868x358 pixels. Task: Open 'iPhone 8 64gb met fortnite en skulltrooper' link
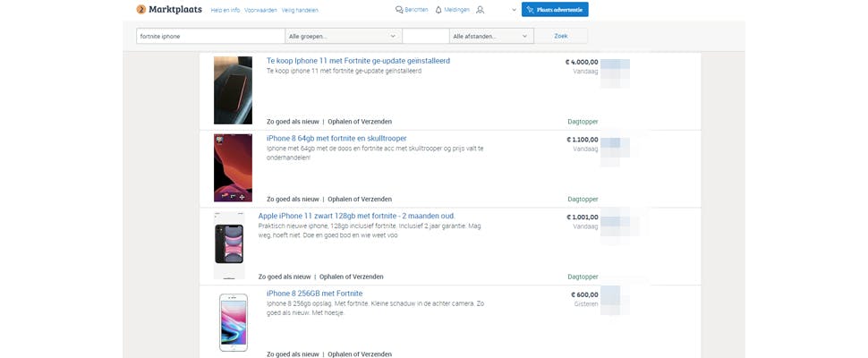336,139
